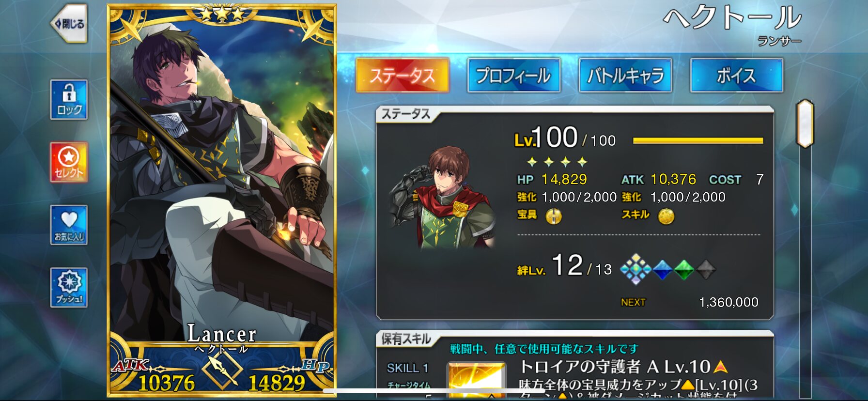Toggle the お気に入り heart favorite icon
Screen dimensions: 868x401
point(69,225)
